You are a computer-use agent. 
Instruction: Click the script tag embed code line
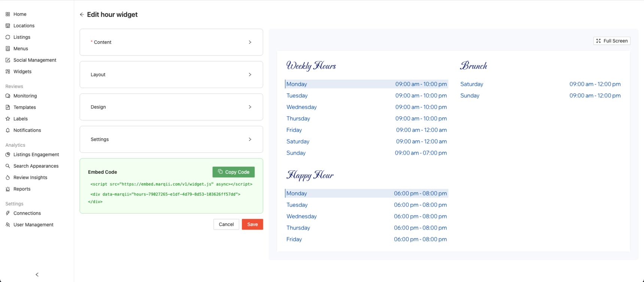click(171, 184)
